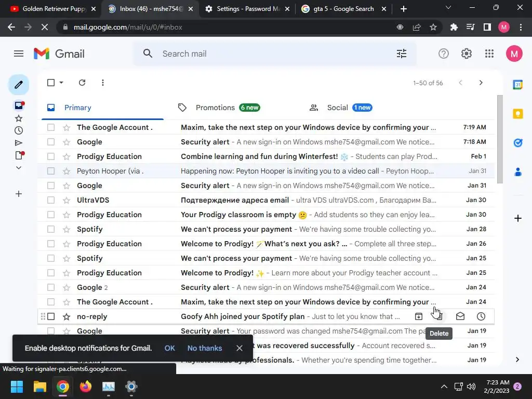The image size is (532, 399).
Task: Open the UltraVDS email row
Action: [266, 200]
